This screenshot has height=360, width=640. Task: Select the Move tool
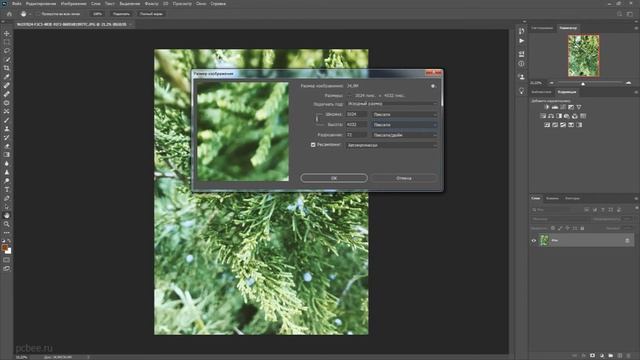[7, 33]
